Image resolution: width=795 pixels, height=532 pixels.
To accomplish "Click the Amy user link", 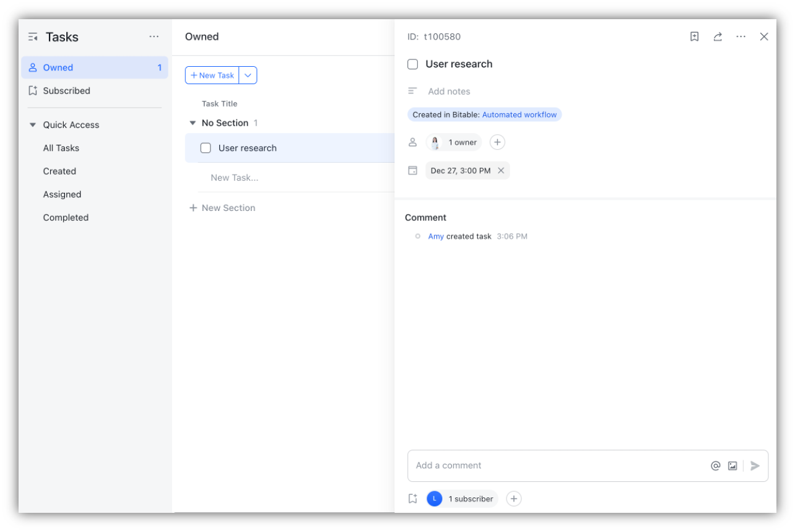I will (436, 236).
